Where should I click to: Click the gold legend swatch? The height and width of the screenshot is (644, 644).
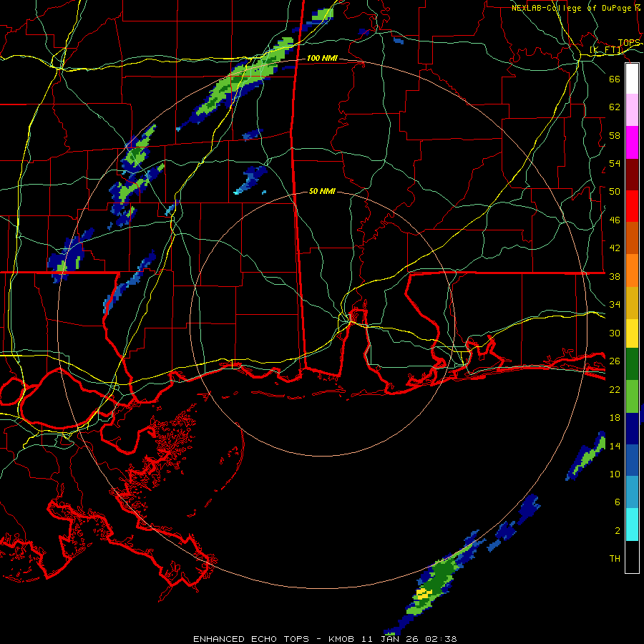[x=632, y=303]
